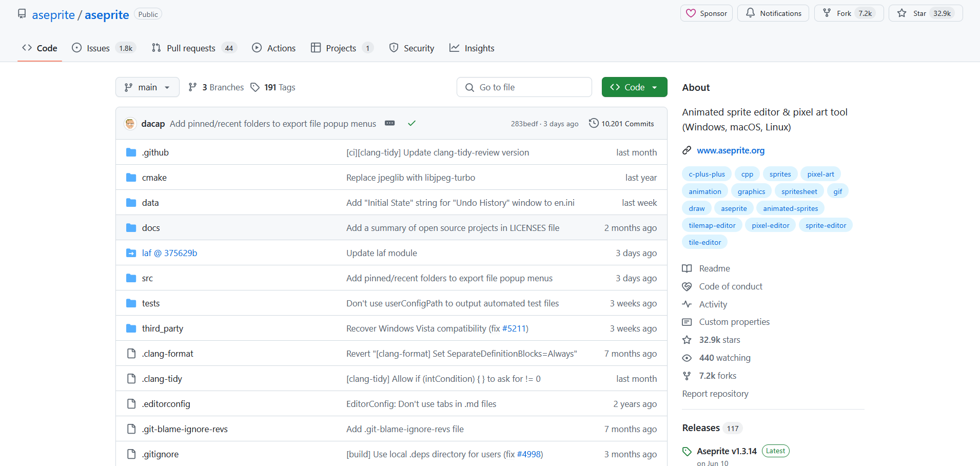Screen dimensions: 980x466
Task: Select the pixel-art topic tag
Action: pos(820,174)
